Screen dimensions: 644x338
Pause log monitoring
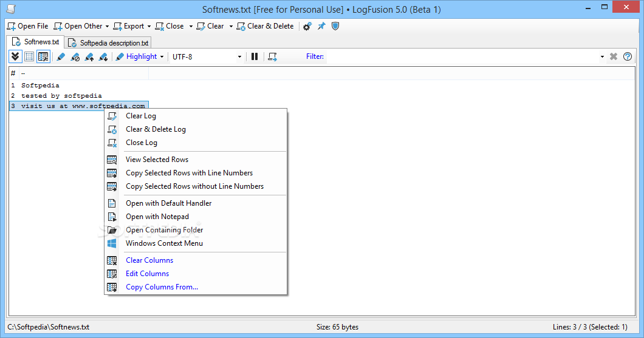click(255, 56)
